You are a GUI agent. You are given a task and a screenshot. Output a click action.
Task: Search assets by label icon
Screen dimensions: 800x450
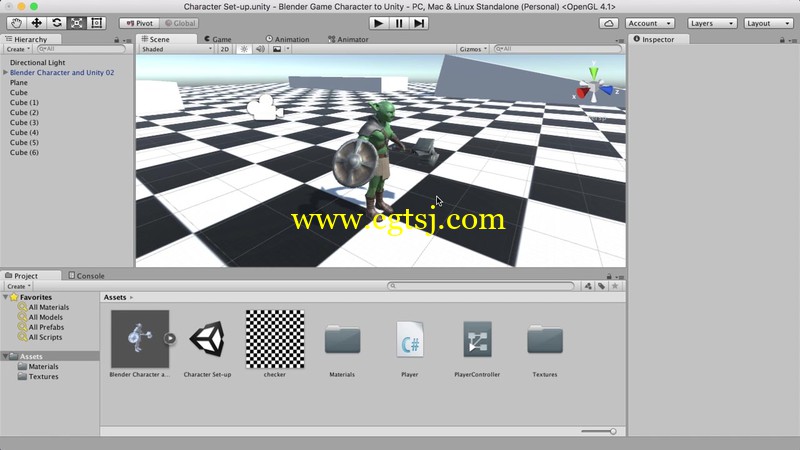pyautogui.click(x=602, y=286)
